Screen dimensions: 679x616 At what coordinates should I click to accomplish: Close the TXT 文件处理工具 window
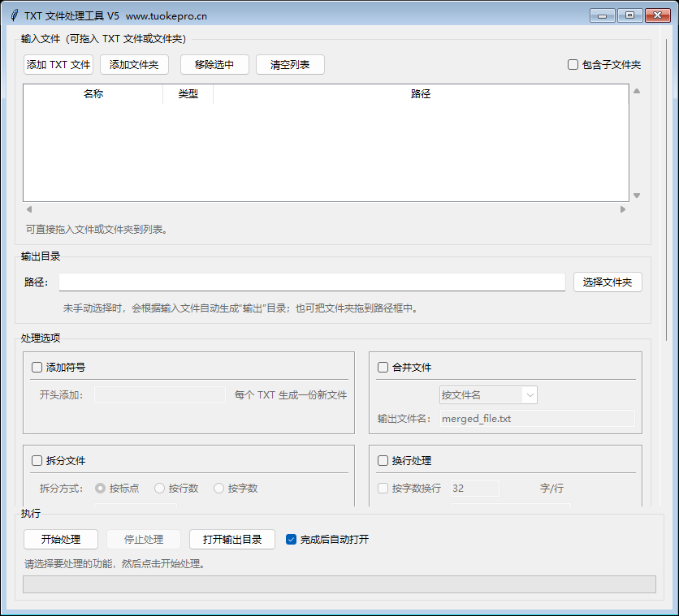coord(658,15)
